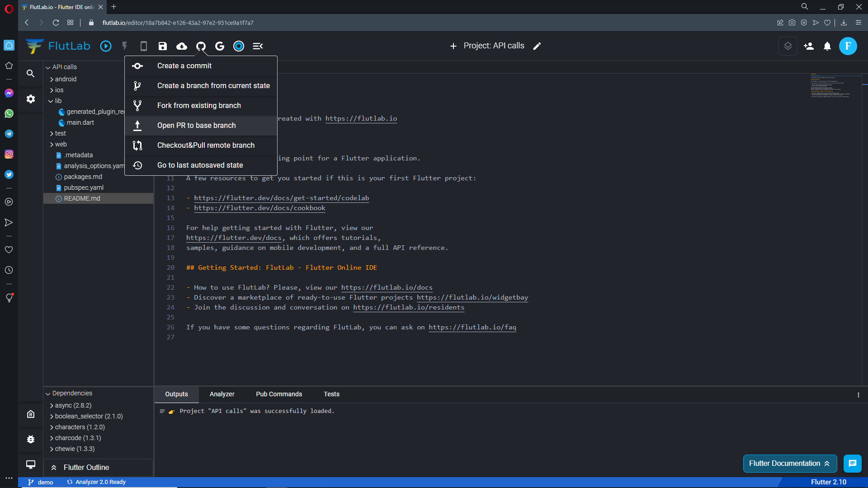Click the bug debug icon in the sidebar
Image resolution: width=868 pixels, height=488 pixels.
tap(31, 439)
